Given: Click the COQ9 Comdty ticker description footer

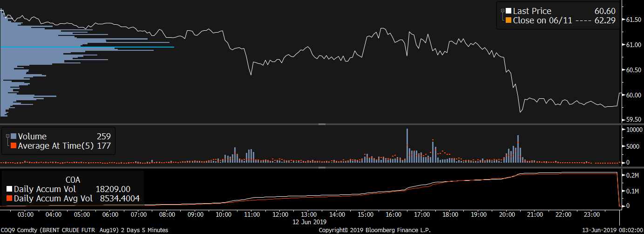Looking at the screenshot, I should [84, 230].
